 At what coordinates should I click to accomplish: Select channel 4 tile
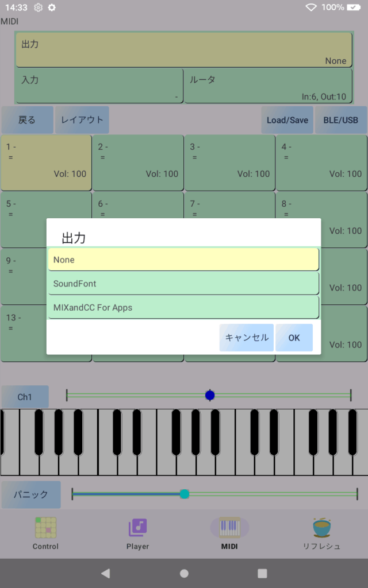click(x=321, y=163)
